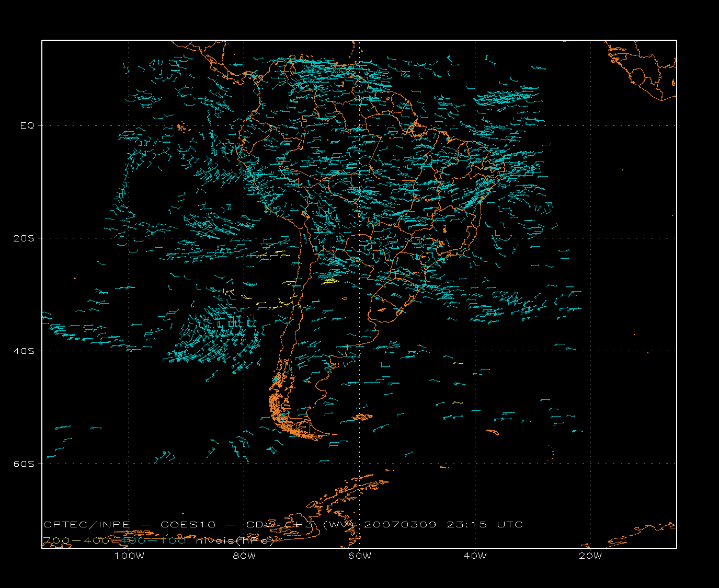The width and height of the screenshot is (719, 588).
Task: Click the 20070309 date stamp
Action: (400, 525)
